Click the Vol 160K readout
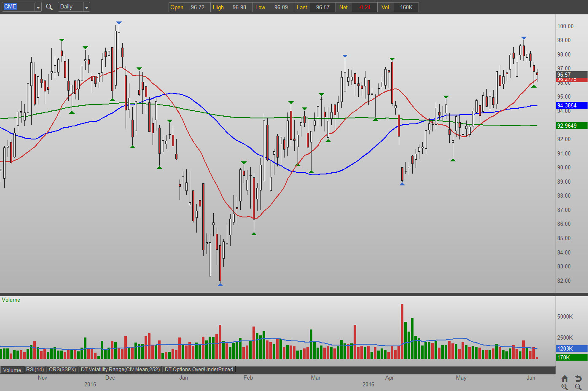 pyautogui.click(x=397, y=7)
